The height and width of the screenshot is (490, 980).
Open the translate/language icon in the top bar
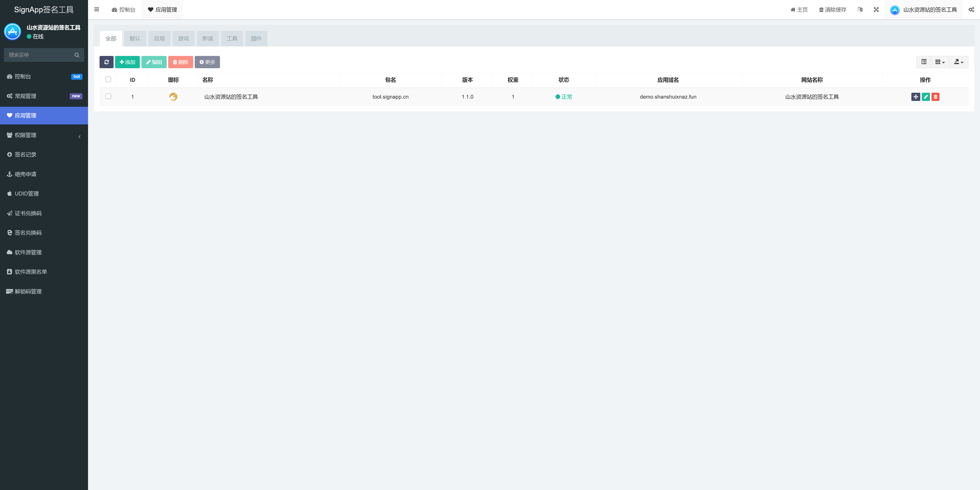pos(860,9)
